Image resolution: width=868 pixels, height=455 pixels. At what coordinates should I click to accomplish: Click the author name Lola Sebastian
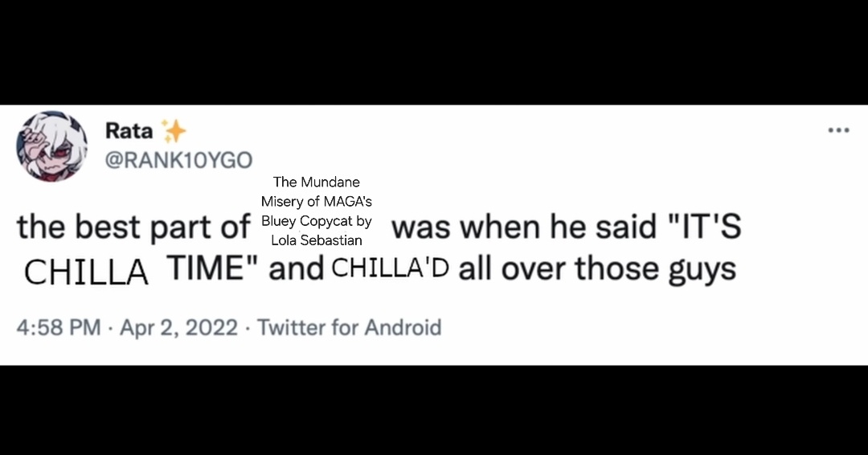[317, 240]
